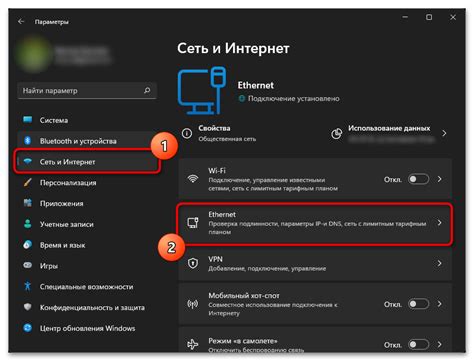Toggle the Мобильный хот-спот switch
Viewport: 474px width, 361px height.
tap(418, 304)
